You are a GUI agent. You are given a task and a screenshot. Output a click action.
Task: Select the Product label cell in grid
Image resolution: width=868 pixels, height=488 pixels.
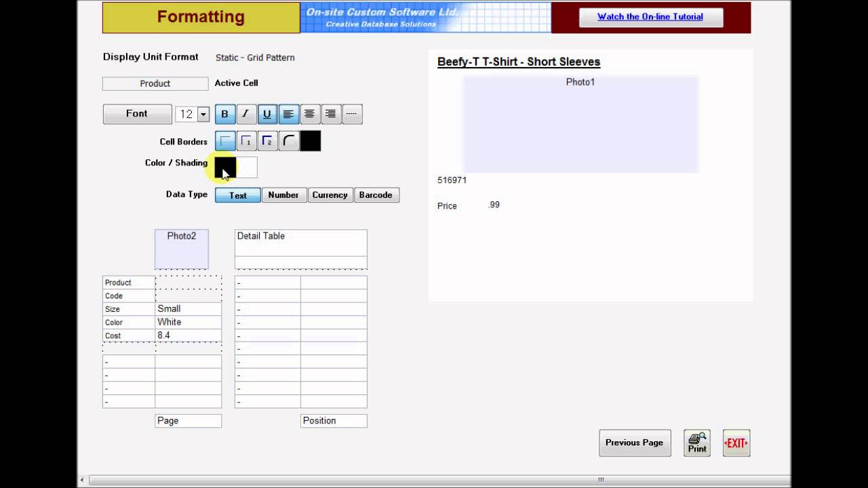click(x=129, y=283)
